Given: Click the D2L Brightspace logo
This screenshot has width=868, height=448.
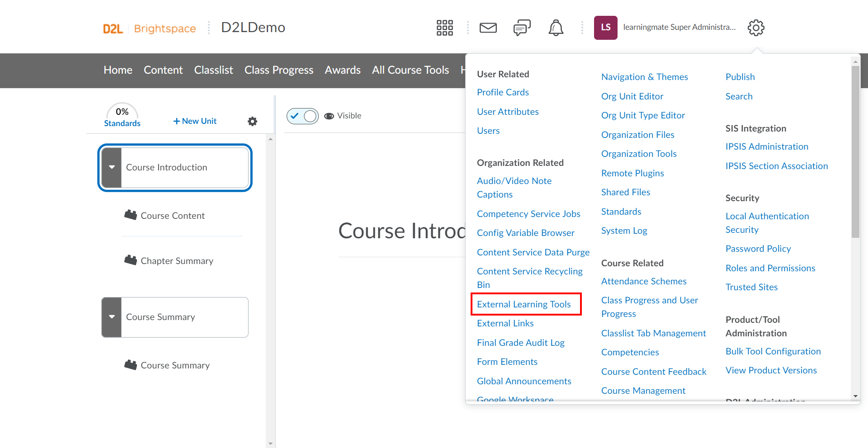Looking at the screenshot, I should [x=149, y=28].
